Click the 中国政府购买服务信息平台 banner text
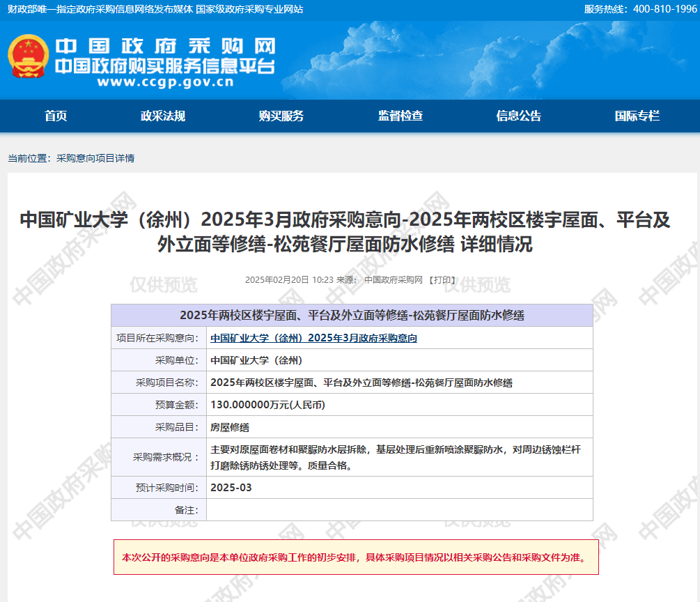 coord(165,66)
